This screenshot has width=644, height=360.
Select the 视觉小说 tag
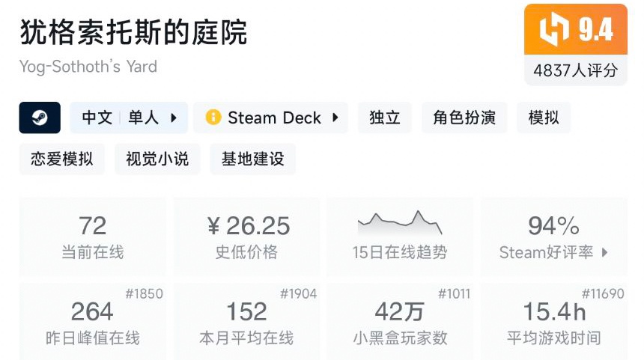pyautogui.click(x=157, y=159)
